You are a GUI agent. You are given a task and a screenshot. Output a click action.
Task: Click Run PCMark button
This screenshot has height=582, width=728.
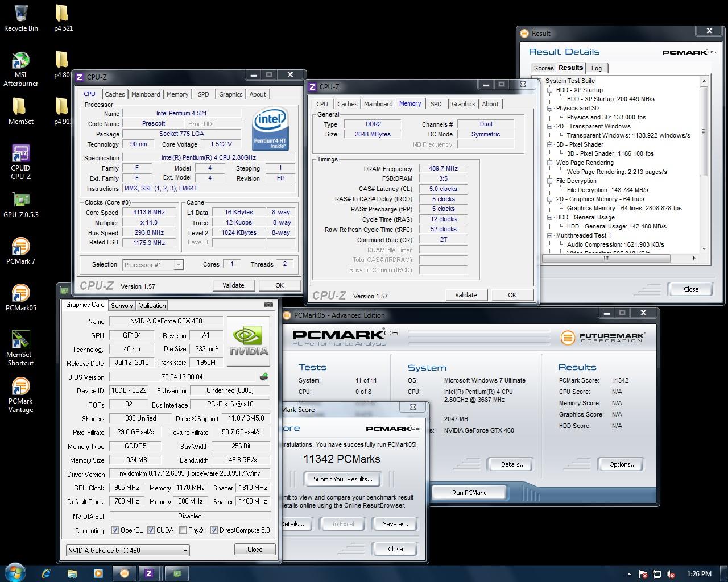(469, 493)
